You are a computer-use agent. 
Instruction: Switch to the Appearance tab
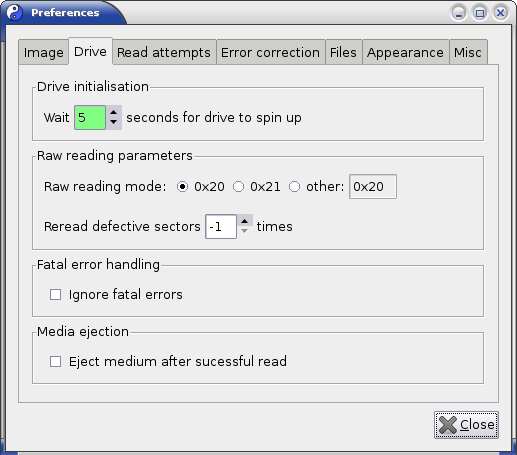pos(405,52)
